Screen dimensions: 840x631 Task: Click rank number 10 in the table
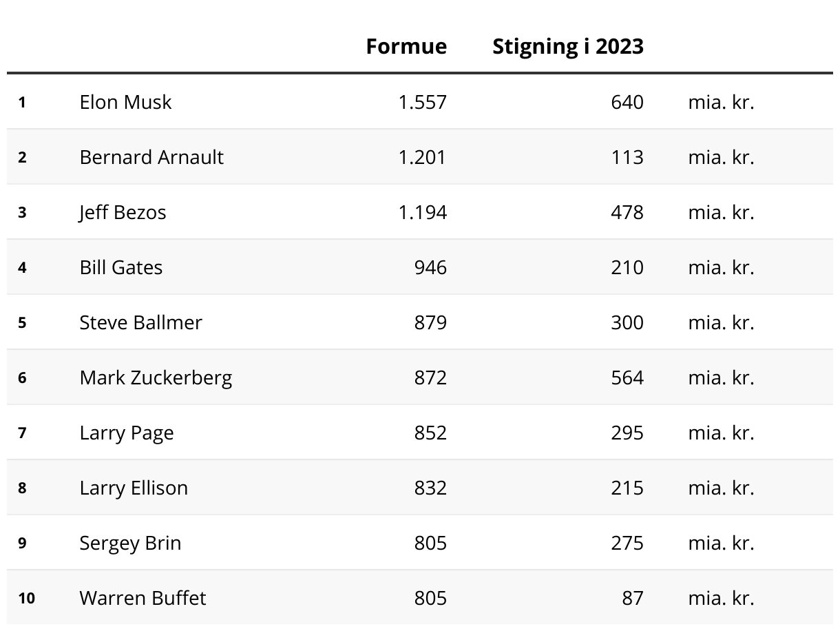click(26, 598)
